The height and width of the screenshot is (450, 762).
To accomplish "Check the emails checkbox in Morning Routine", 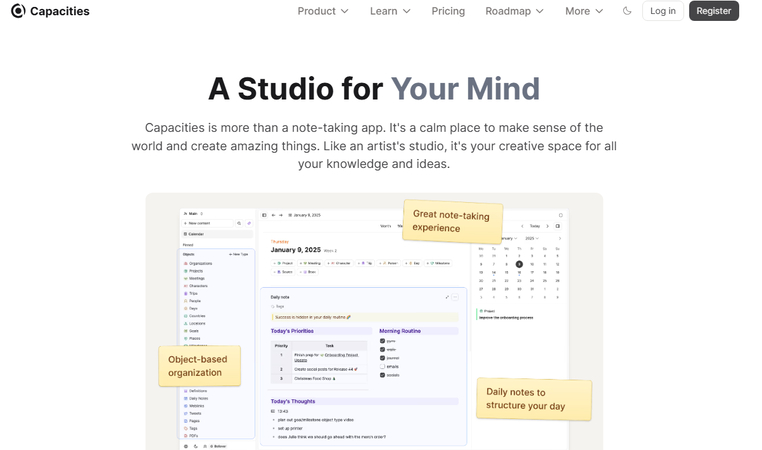I will click(383, 367).
